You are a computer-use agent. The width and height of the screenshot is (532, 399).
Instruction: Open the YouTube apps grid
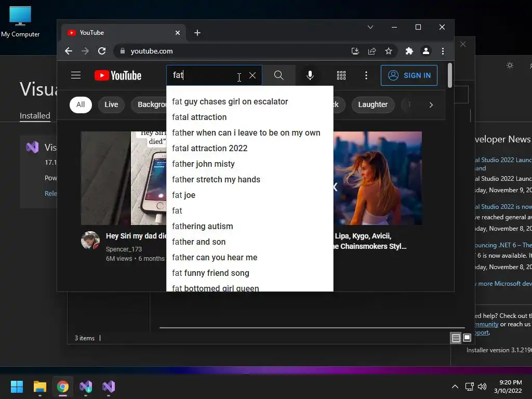pos(341,75)
